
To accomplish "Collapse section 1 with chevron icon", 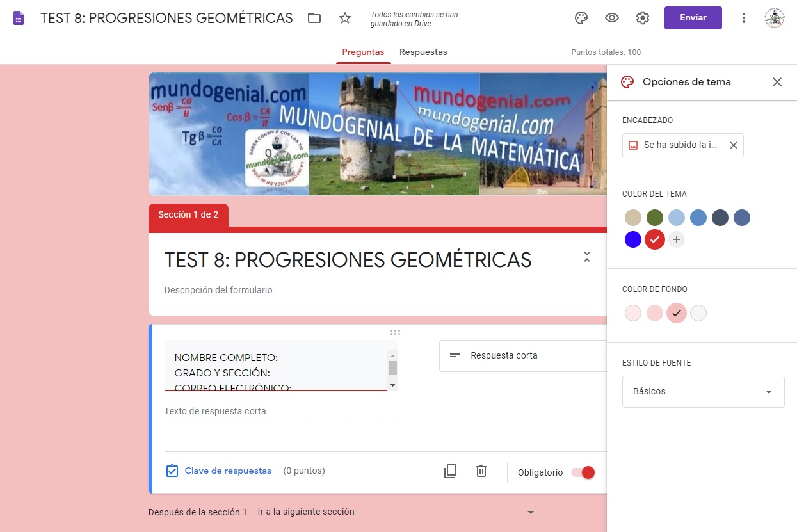I will point(587,257).
